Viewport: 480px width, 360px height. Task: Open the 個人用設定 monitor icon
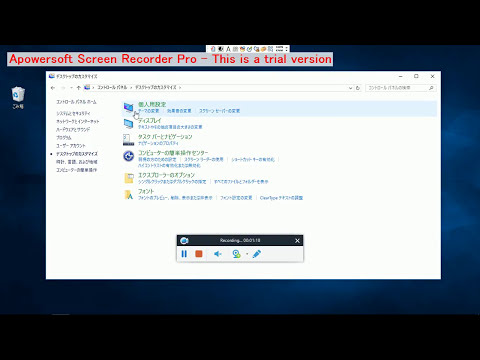[128, 108]
